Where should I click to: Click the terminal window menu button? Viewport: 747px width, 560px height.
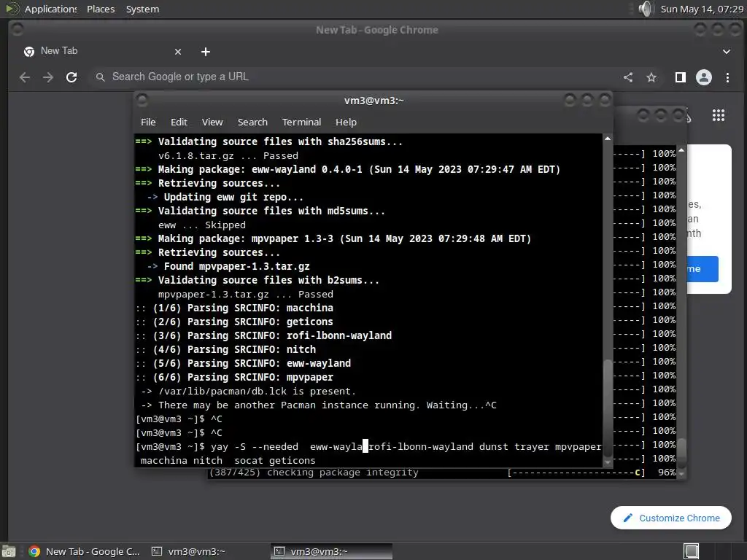142,100
